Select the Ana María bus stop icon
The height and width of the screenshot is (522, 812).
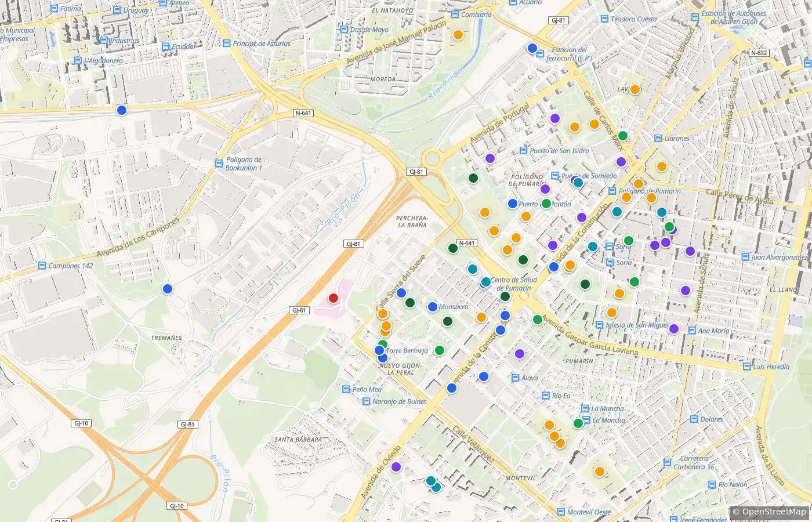click(692, 331)
